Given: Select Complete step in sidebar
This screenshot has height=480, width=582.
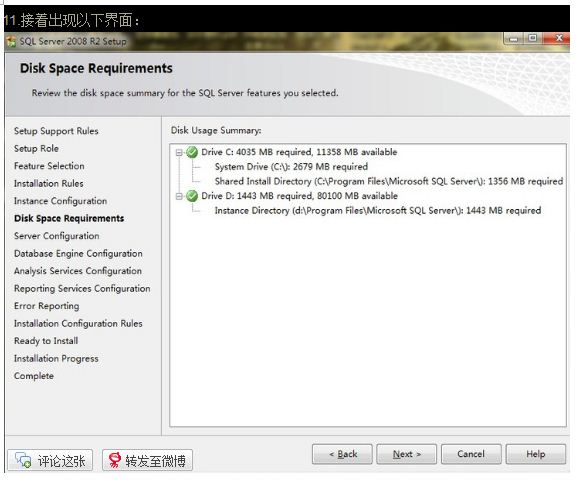Looking at the screenshot, I should [x=34, y=376].
